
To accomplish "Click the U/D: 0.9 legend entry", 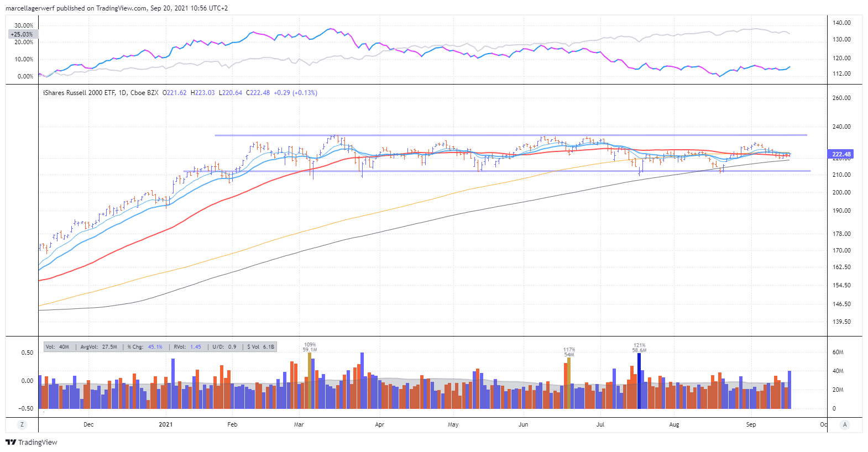I will [x=224, y=347].
